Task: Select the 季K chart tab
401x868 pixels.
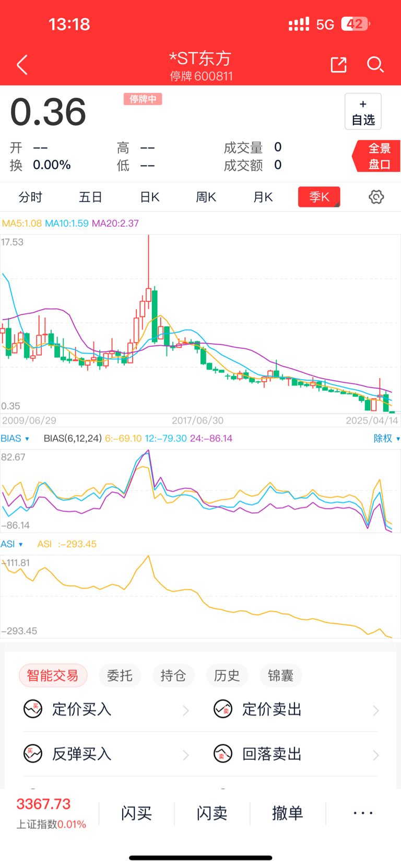Action: click(319, 197)
